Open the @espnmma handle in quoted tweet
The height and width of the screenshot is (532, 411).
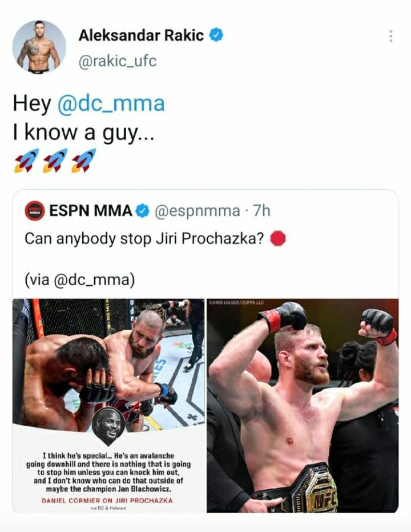(x=197, y=211)
